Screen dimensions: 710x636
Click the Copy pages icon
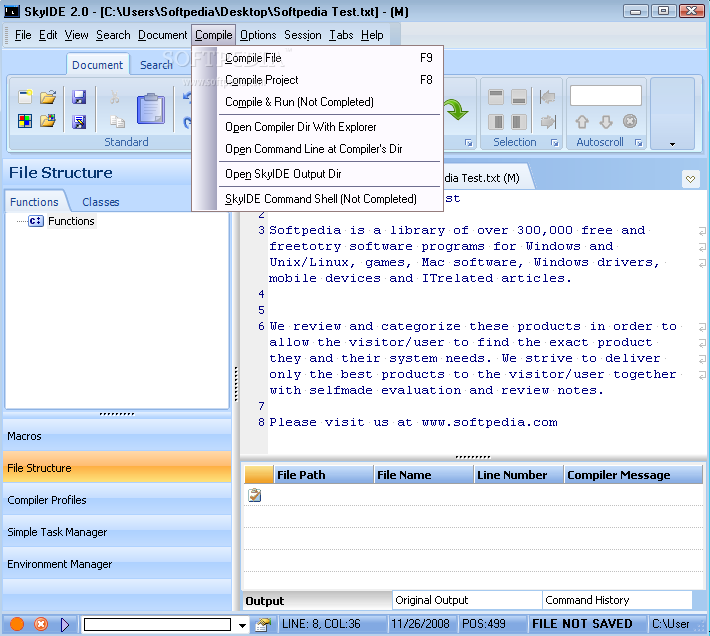point(117,121)
